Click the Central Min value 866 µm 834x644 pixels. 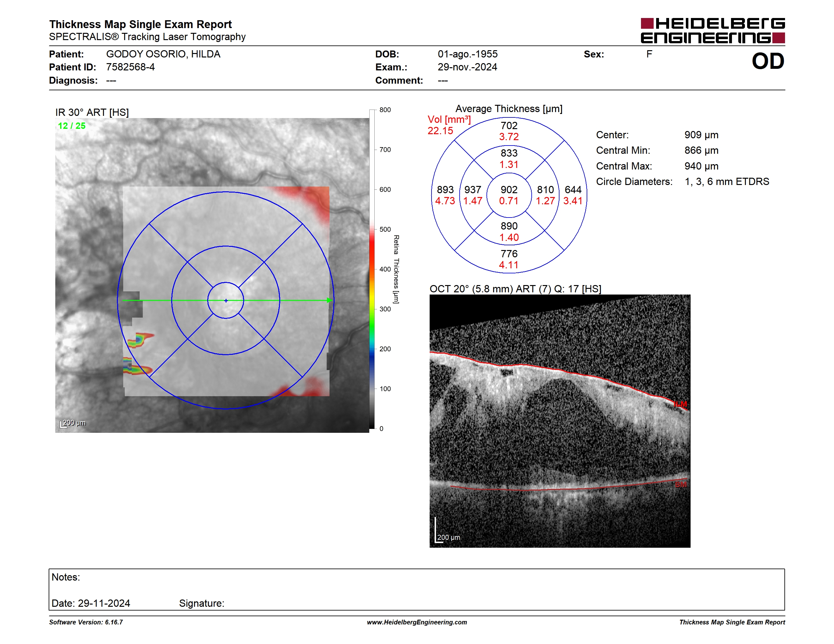coord(701,150)
